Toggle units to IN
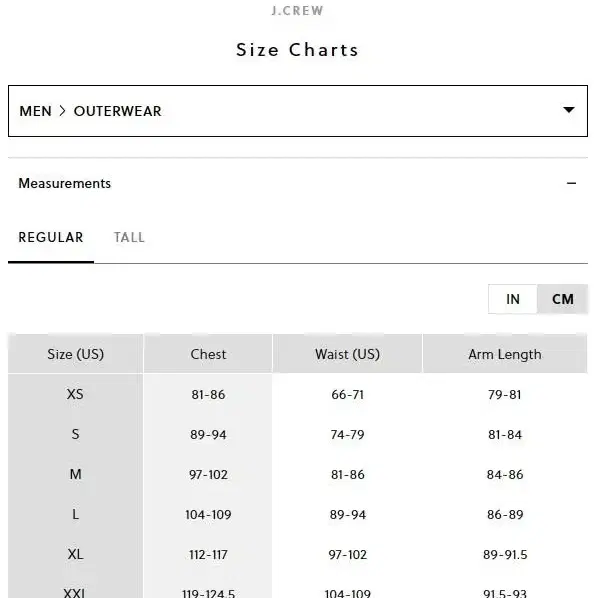The image size is (598, 598). 513,299
